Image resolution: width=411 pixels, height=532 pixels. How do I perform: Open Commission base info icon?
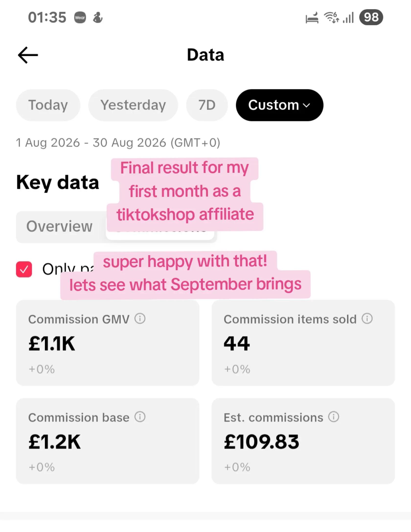[x=140, y=417]
